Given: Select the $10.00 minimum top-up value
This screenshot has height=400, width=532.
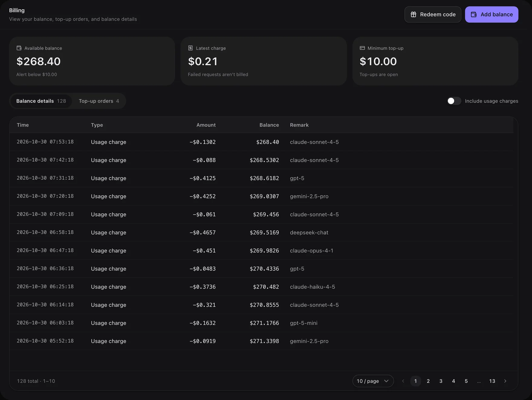Looking at the screenshot, I should [x=378, y=61].
